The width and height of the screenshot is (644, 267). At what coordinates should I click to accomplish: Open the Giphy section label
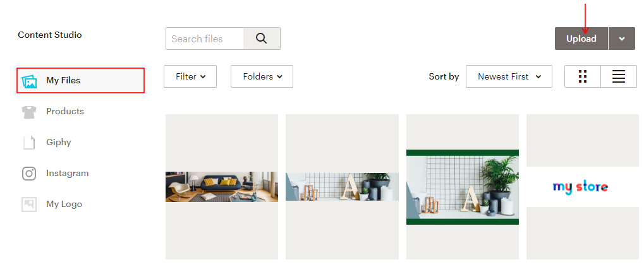coord(59,142)
